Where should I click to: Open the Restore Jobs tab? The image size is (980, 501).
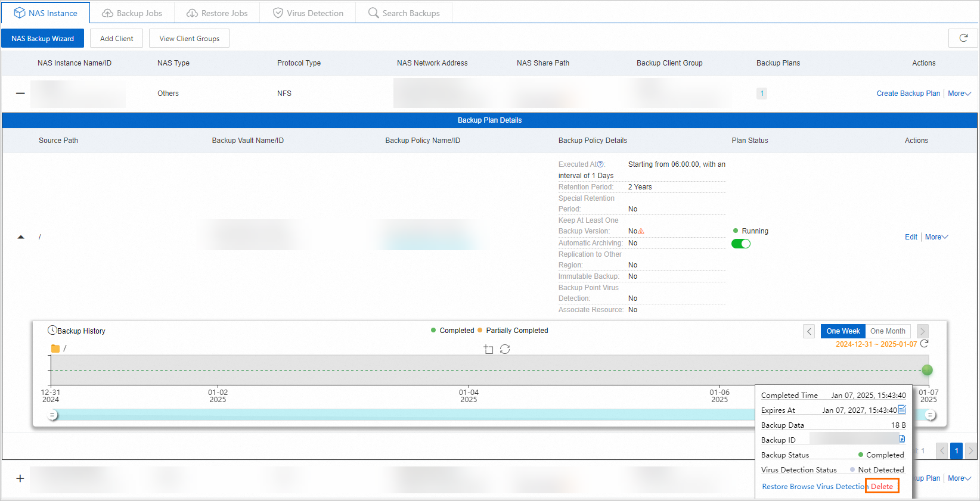click(217, 13)
